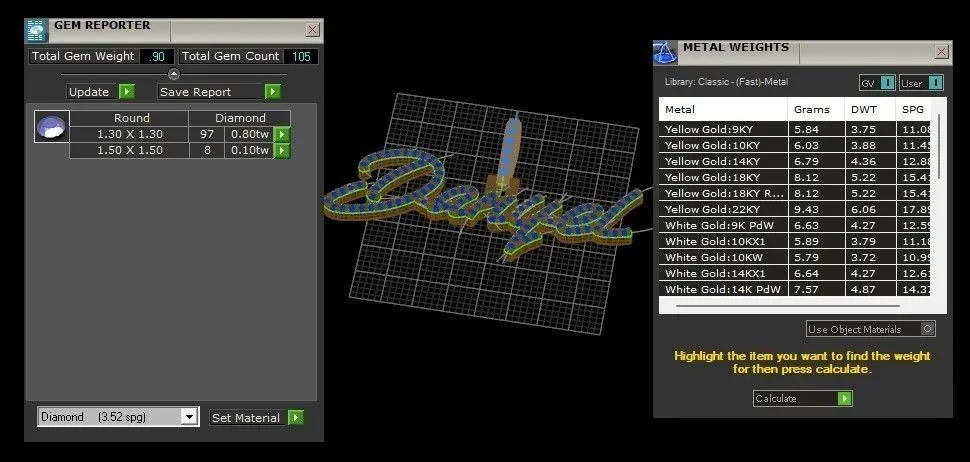Select the Yellow Gold:18KY row

795,178
